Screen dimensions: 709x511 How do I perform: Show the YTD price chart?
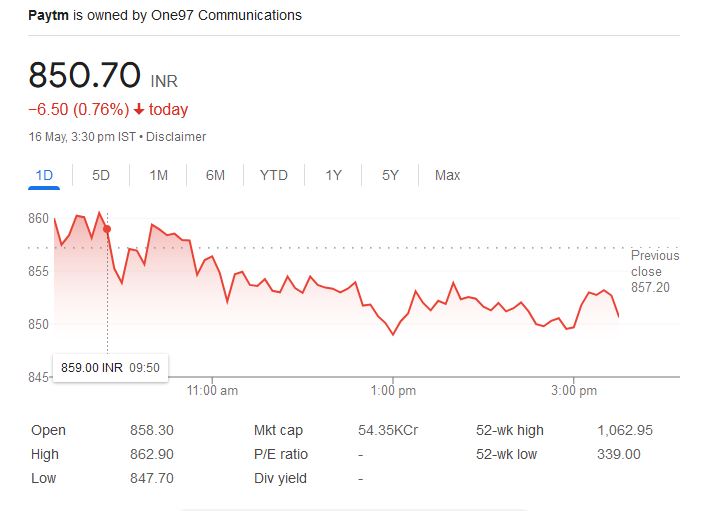coord(274,175)
